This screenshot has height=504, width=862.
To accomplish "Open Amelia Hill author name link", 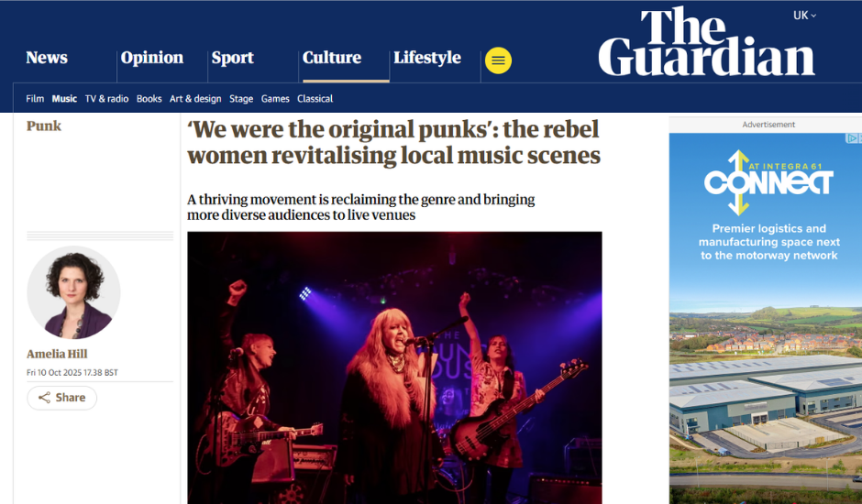I will pyautogui.click(x=57, y=354).
